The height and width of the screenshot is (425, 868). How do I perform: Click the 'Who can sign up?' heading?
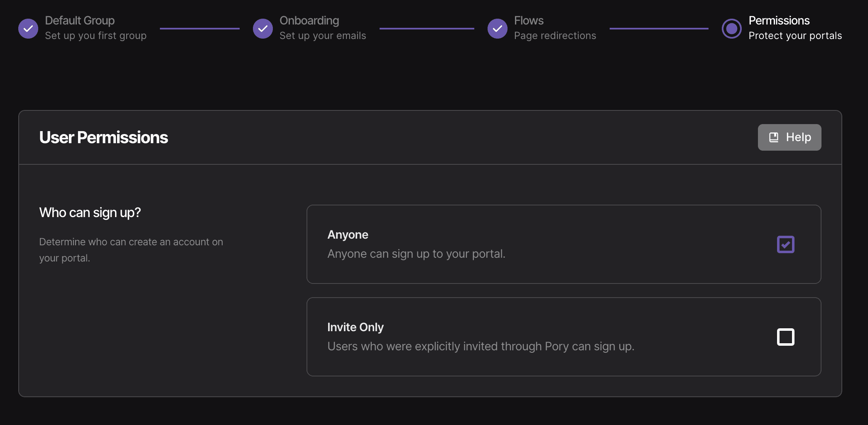(90, 212)
